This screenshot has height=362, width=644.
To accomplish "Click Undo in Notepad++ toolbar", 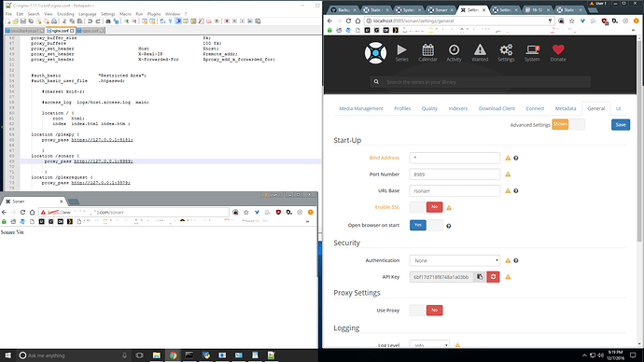I will click(x=90, y=21).
